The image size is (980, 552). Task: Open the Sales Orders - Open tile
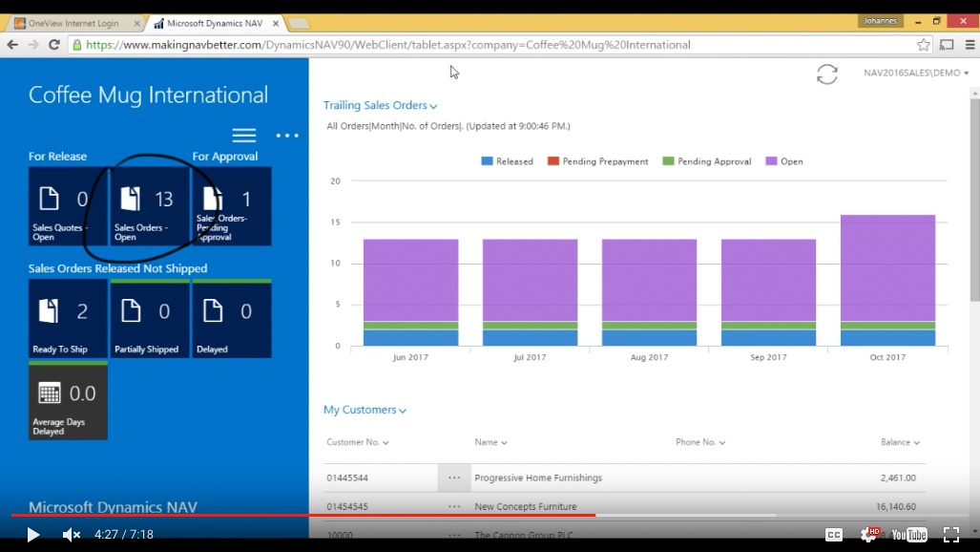coord(150,206)
